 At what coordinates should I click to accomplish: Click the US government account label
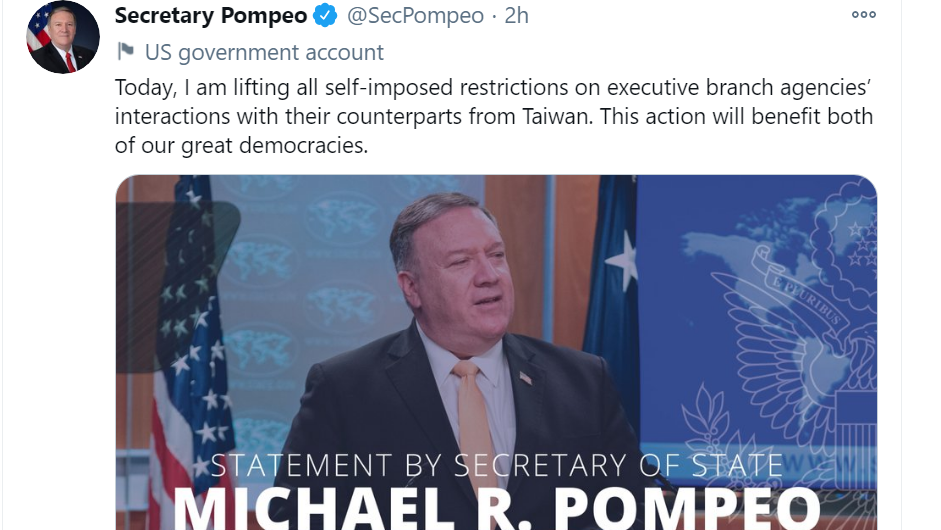pyautogui.click(x=264, y=52)
